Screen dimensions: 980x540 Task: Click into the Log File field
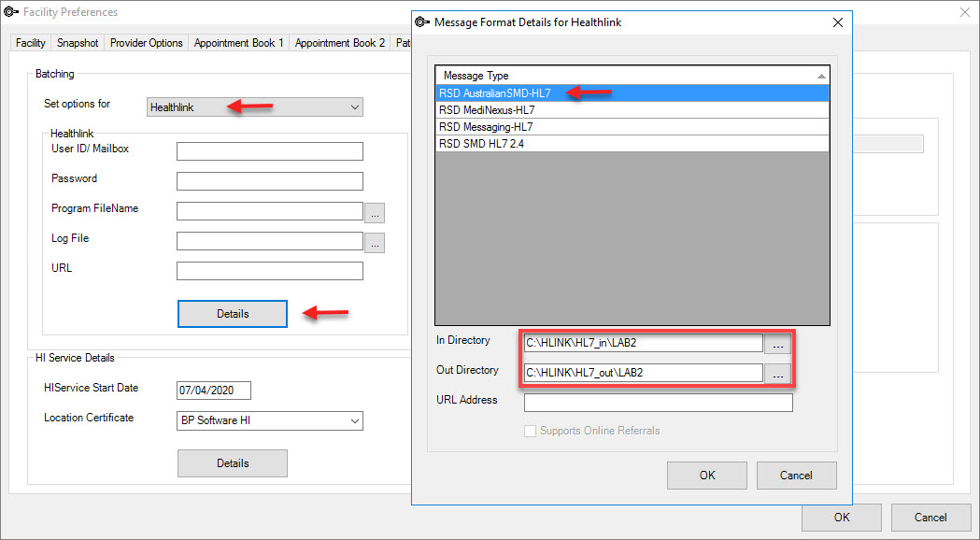[270, 241]
